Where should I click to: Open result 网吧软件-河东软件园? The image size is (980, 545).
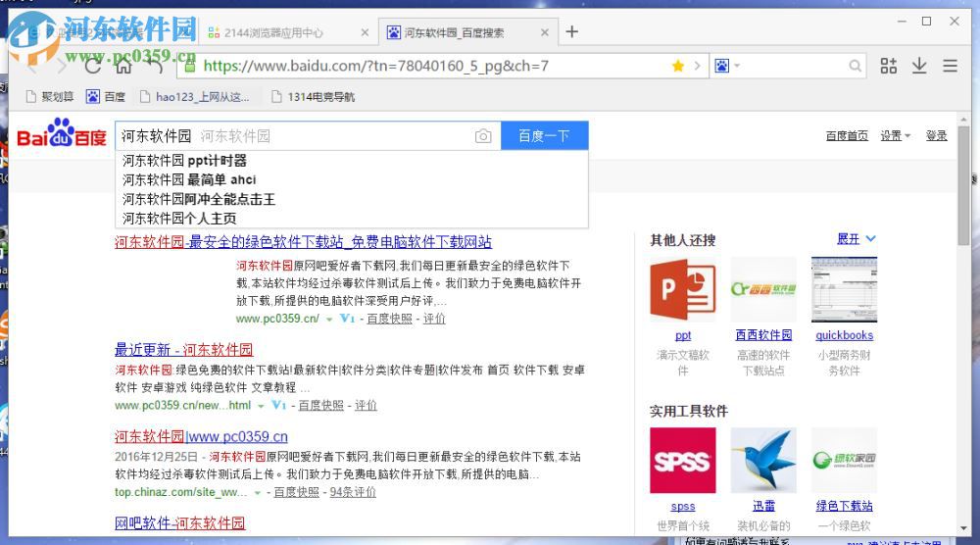click(180, 523)
